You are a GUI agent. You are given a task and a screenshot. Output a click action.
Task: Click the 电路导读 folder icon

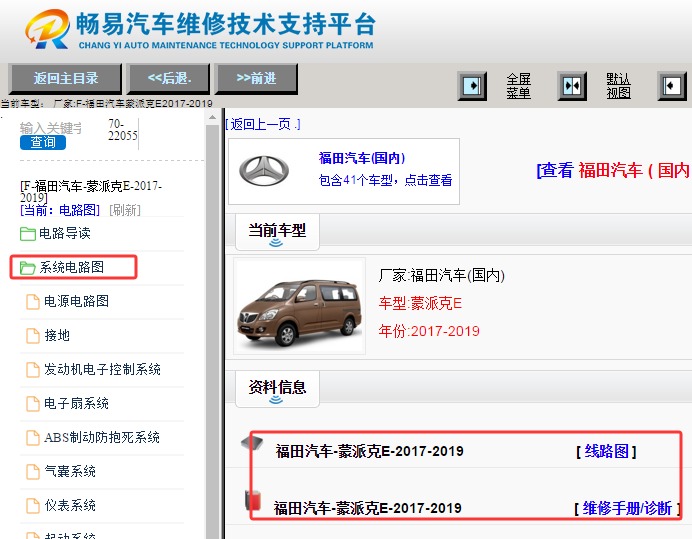28,234
